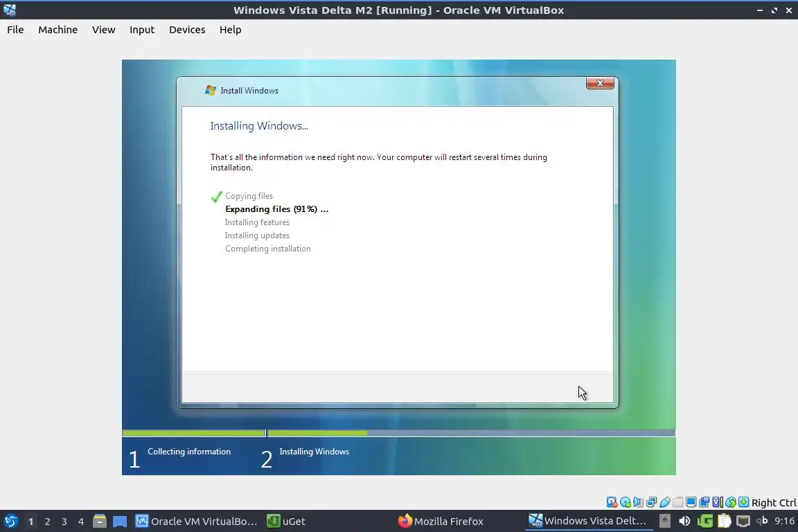Image resolution: width=798 pixels, height=532 pixels.
Task: Click the keyboard capture arrow icon
Action: click(743, 502)
